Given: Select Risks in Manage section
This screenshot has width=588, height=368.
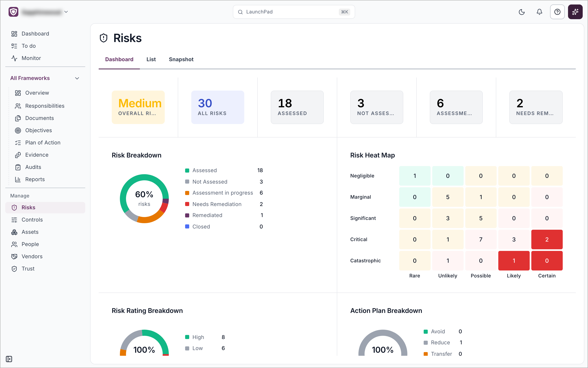Looking at the screenshot, I should [x=45, y=208].
